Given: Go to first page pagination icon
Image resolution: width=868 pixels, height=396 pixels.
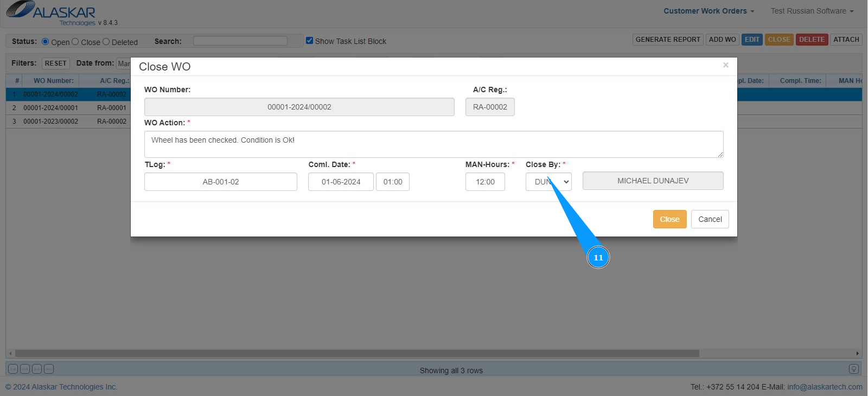Looking at the screenshot, I should point(13,369).
